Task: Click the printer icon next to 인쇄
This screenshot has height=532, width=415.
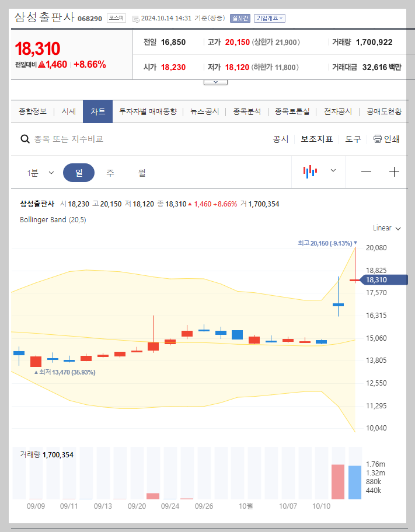Action: coord(377,139)
